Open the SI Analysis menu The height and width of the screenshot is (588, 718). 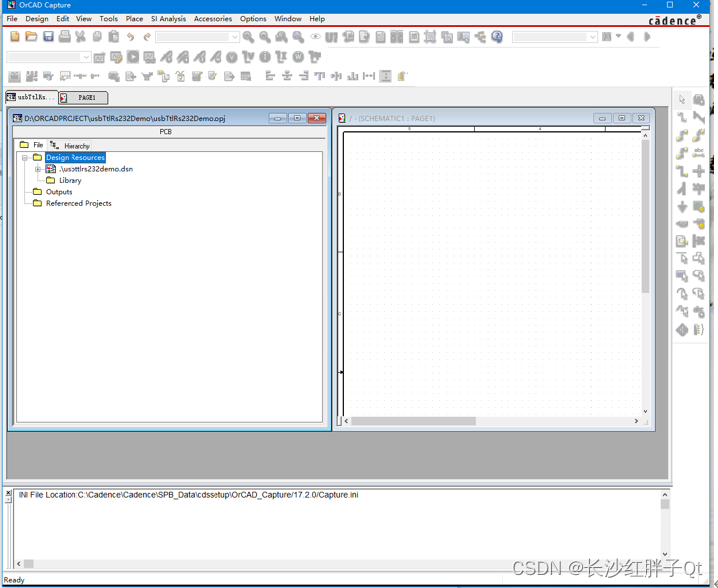pyautogui.click(x=168, y=19)
